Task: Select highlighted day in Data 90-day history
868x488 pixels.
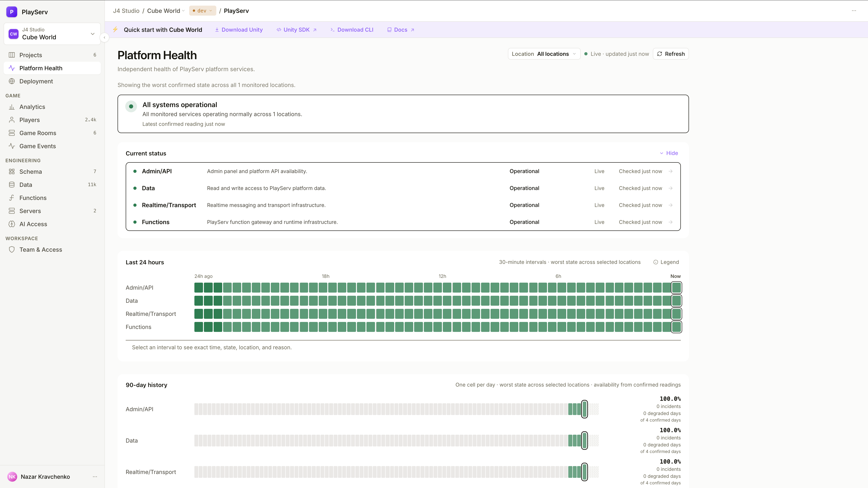Action: click(585, 441)
